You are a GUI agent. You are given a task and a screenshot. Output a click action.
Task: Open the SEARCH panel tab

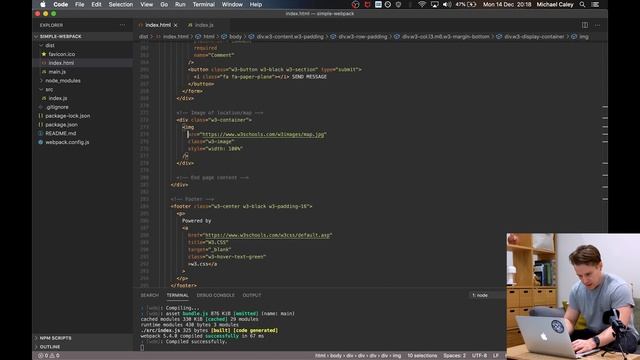point(149,295)
